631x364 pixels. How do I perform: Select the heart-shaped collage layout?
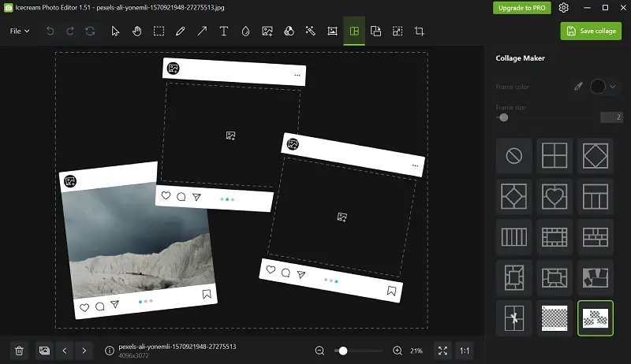(554, 196)
